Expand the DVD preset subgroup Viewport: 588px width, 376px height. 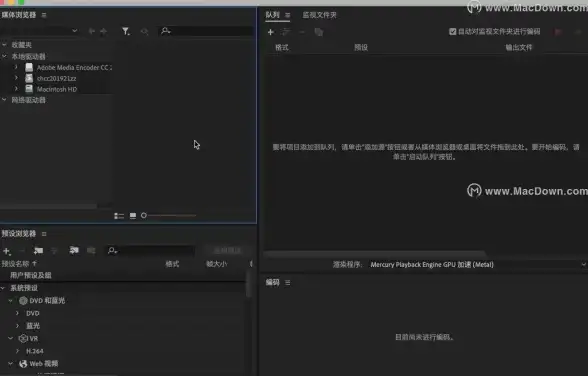[x=17, y=313]
